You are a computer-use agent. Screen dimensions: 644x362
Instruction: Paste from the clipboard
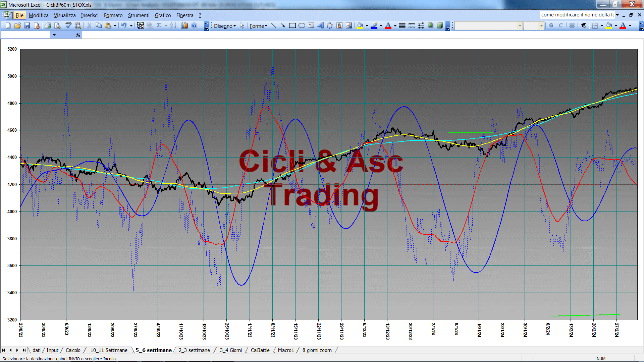coord(108,25)
